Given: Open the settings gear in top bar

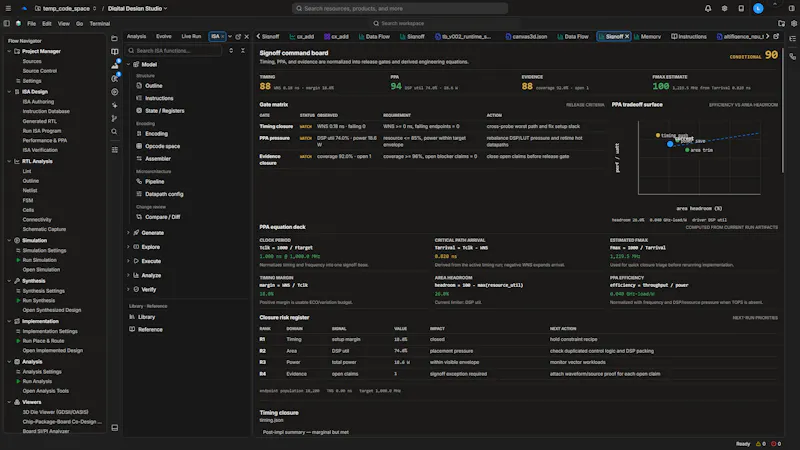Looking at the screenshot, I should (724, 8).
